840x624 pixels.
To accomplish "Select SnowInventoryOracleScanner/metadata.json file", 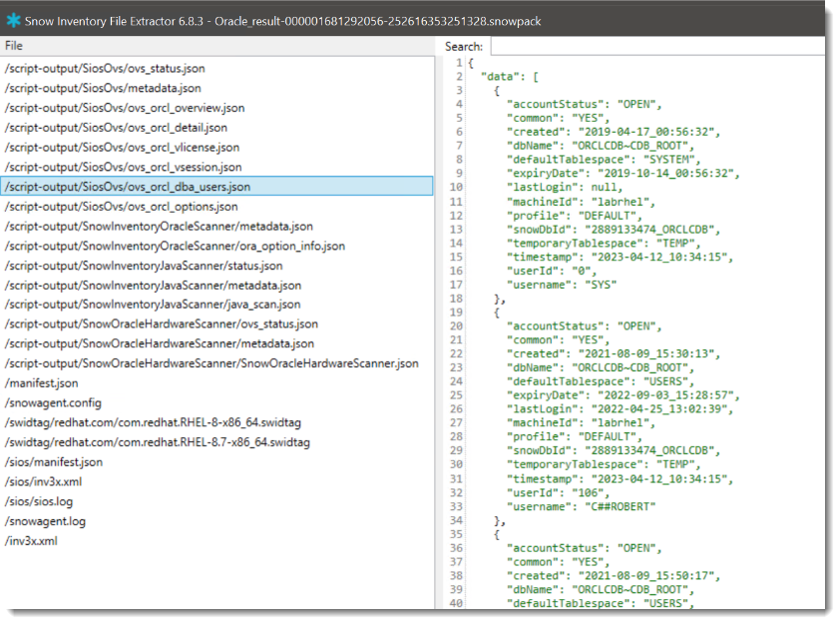I will pos(159,227).
